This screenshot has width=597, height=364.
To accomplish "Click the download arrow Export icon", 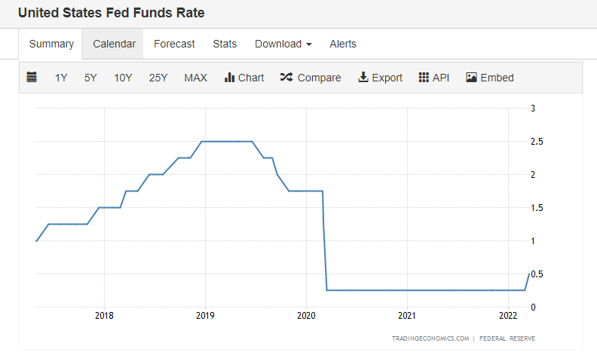I will [363, 78].
